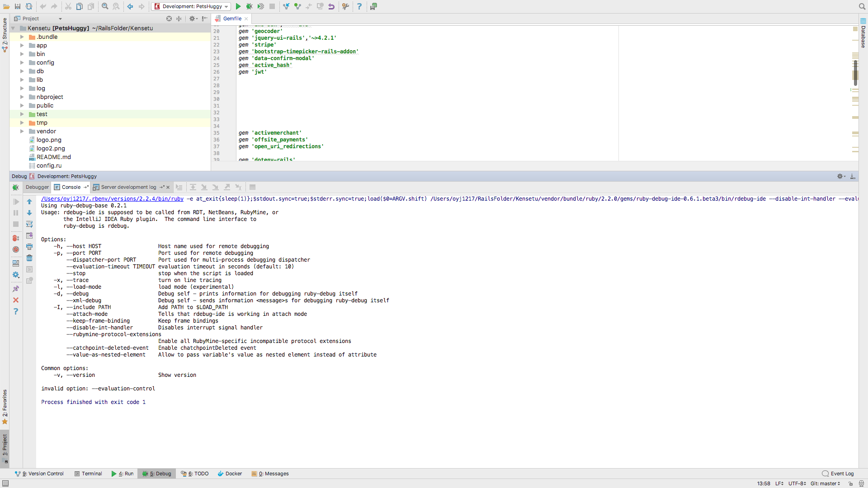
Task: Click the ruby executable path link in console
Action: (112, 199)
